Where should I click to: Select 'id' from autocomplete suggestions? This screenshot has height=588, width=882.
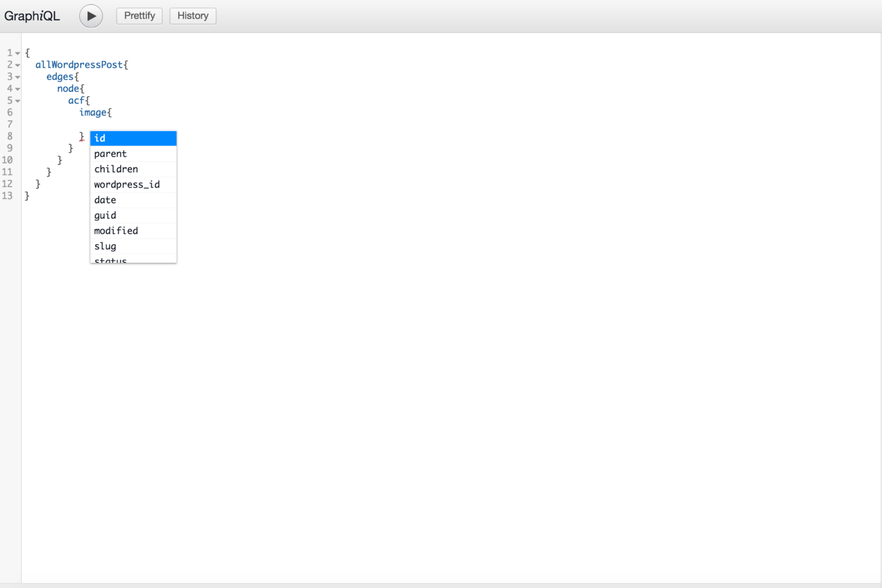pyautogui.click(x=133, y=138)
